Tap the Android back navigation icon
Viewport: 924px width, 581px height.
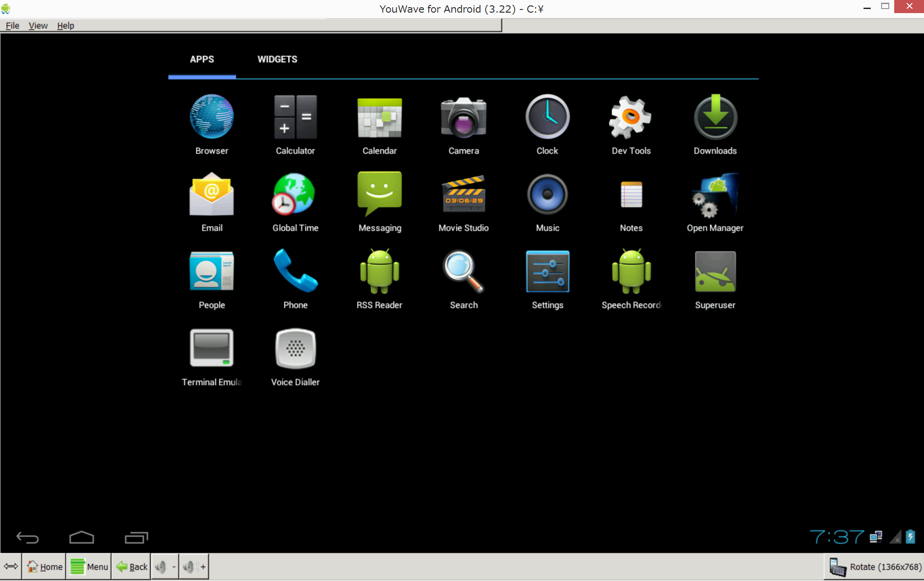pyautogui.click(x=27, y=537)
